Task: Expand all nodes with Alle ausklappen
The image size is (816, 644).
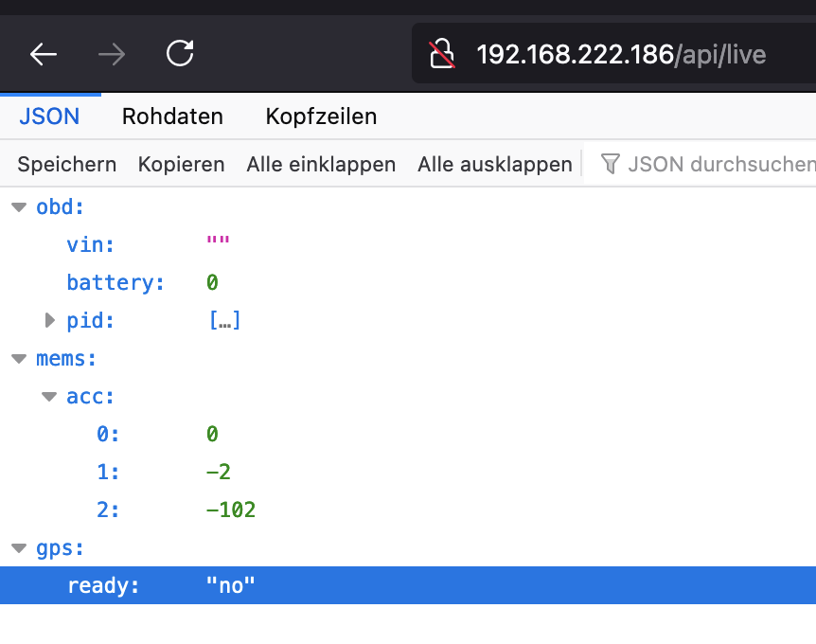Action: (494, 164)
